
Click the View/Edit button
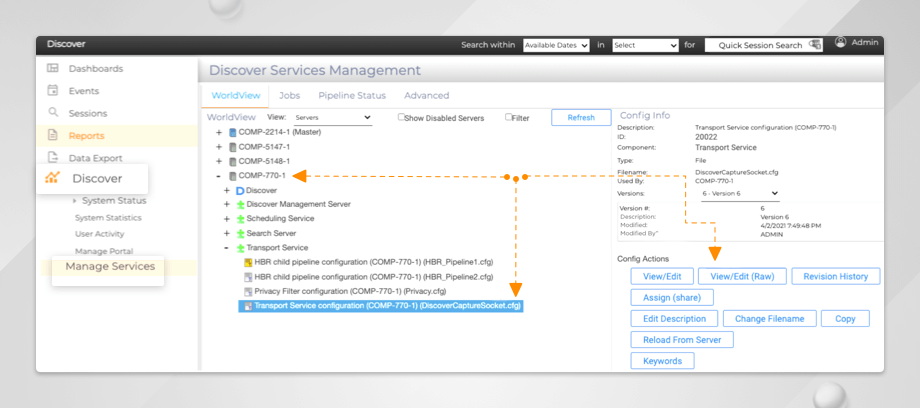point(662,277)
